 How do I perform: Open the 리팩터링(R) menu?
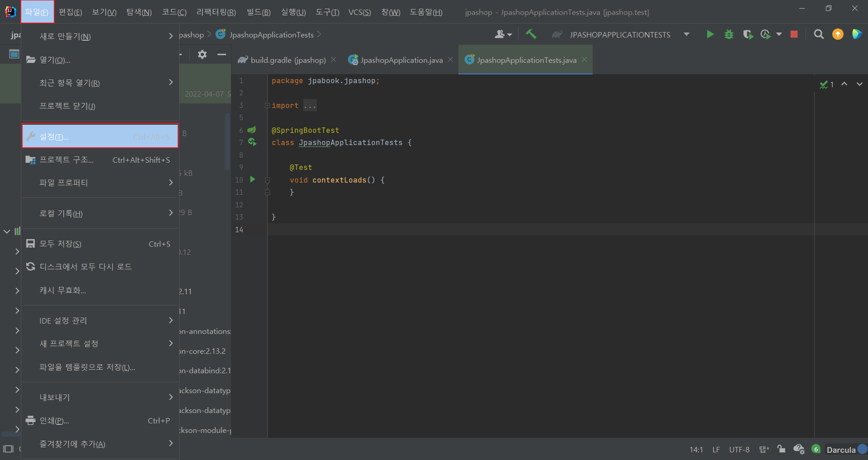coord(216,12)
